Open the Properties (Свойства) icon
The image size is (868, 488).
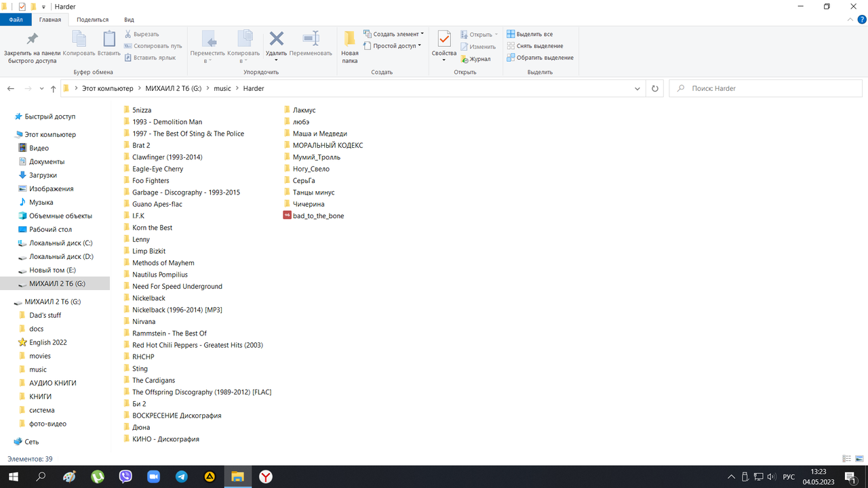click(444, 39)
